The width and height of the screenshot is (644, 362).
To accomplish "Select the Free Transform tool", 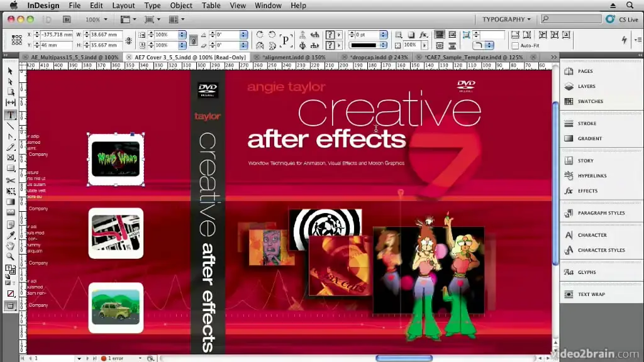I will 10,191.
